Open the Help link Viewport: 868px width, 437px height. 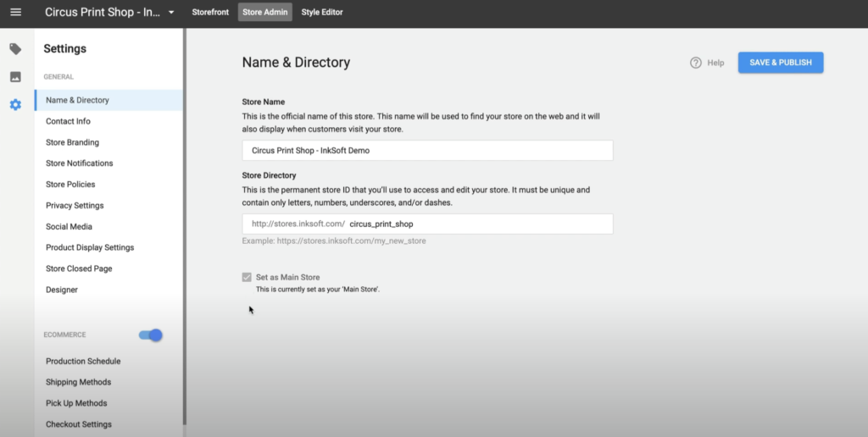pos(715,63)
